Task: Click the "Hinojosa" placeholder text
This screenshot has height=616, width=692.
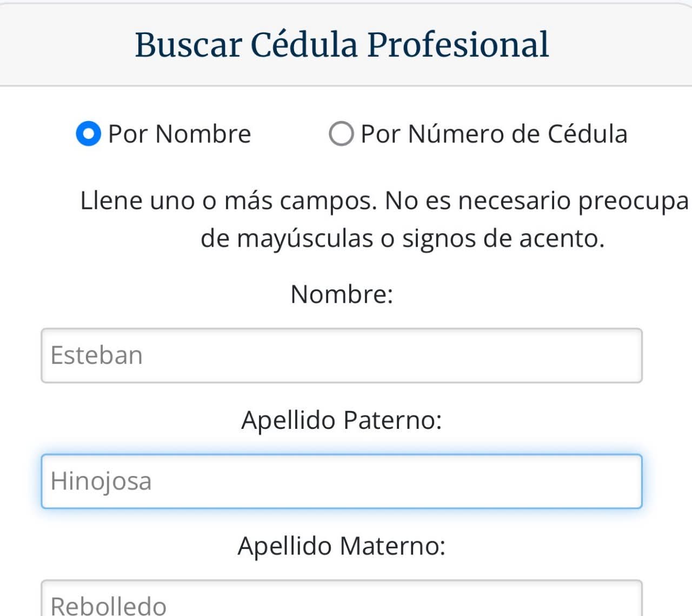Action: coord(101,481)
